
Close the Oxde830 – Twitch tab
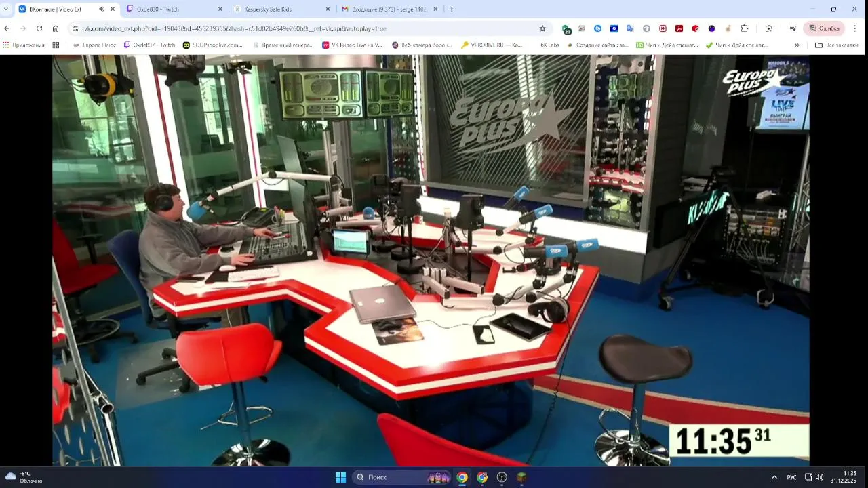[220, 9]
